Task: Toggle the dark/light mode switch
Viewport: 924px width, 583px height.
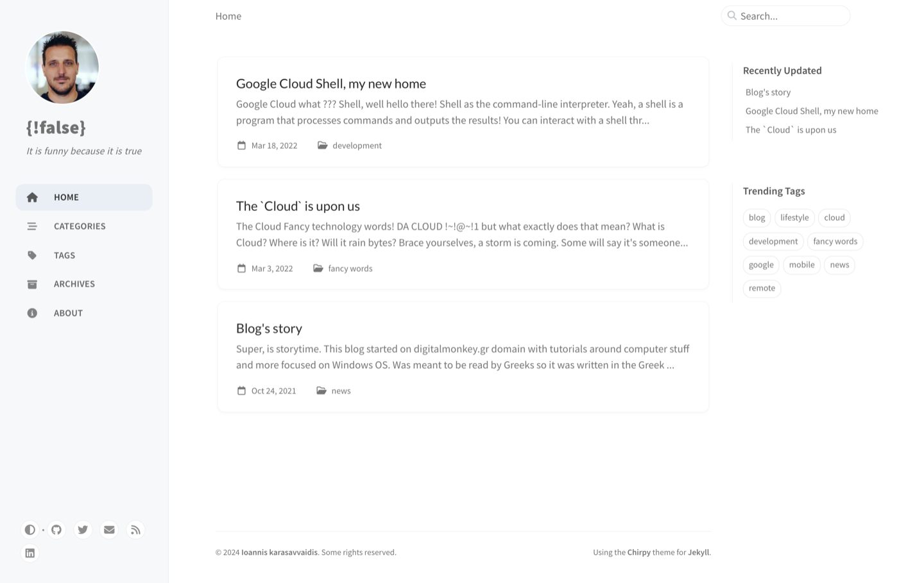Action: click(30, 530)
